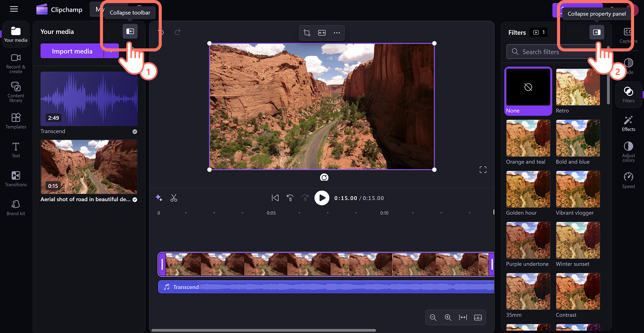Screen dimensions: 644x333
Task: Click the Fit icon in preview toolbar
Action: coord(322,33)
